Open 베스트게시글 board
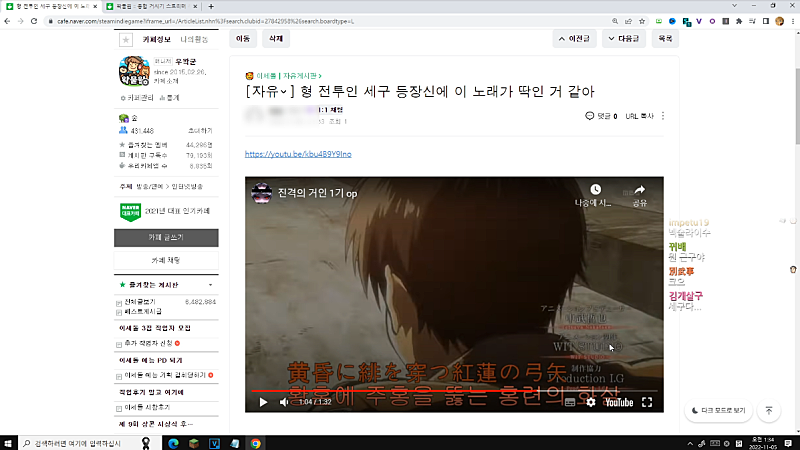 143,311
